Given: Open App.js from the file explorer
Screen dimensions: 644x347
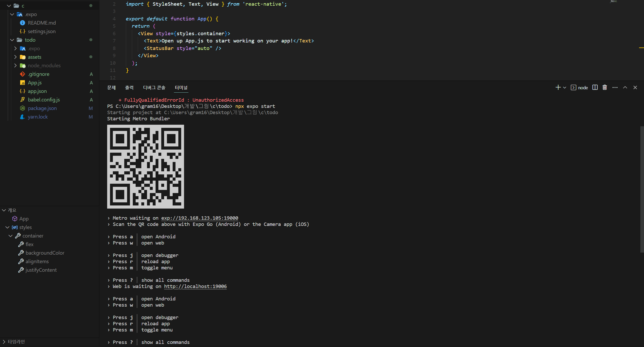Looking at the screenshot, I should click(35, 83).
